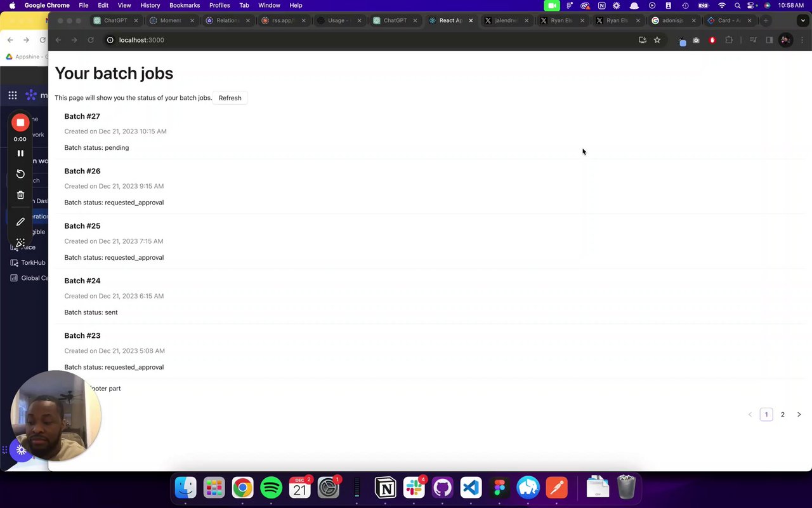Screen dimensions: 812x508
Task: Go to pagination page 2
Action: [782, 415]
